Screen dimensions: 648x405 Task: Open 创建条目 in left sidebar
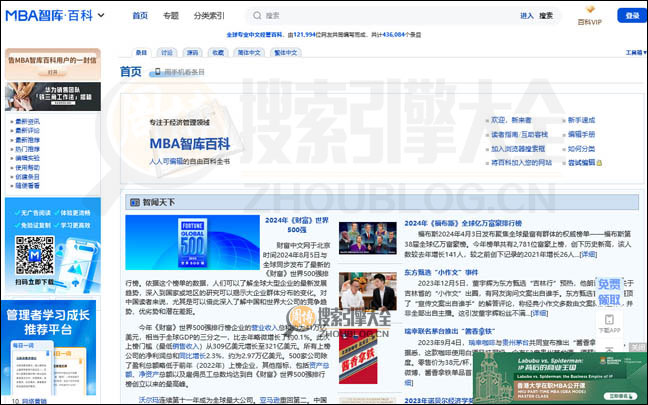point(28,177)
